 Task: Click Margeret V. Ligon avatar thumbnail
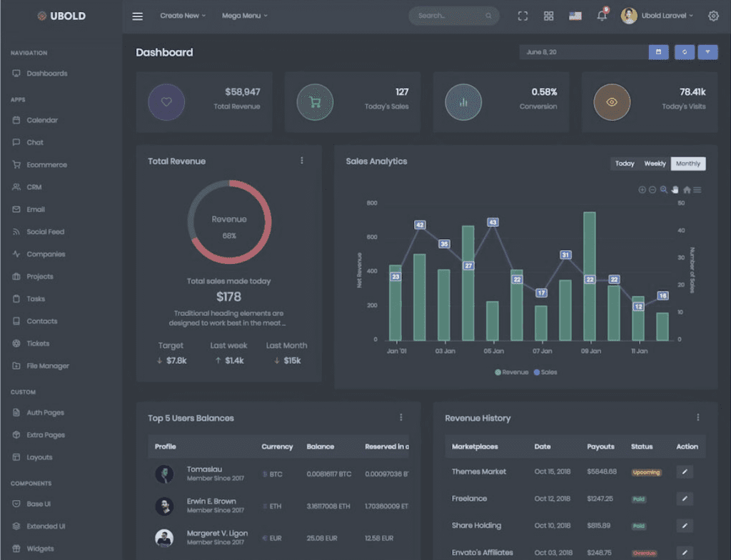tap(164, 538)
